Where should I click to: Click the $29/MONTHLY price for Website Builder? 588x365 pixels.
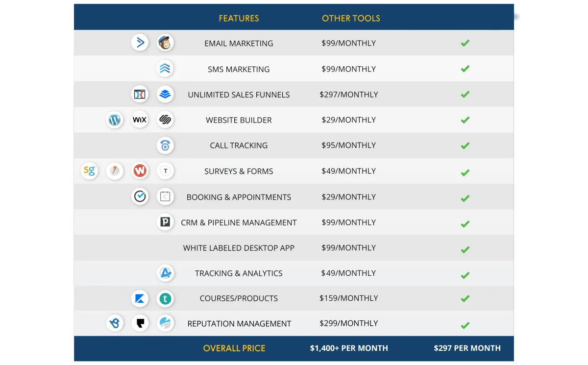tap(349, 120)
